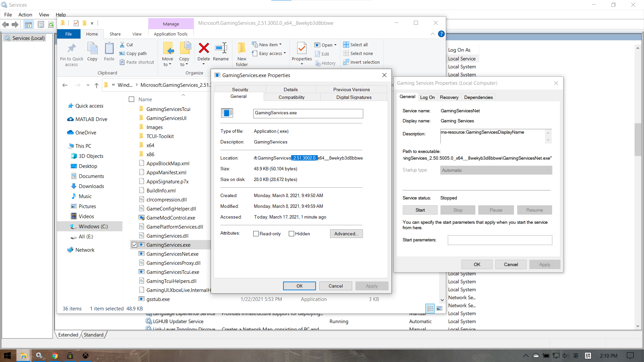The image size is (644, 362).
Task: Click the Start parameters input field
Action: click(499, 240)
